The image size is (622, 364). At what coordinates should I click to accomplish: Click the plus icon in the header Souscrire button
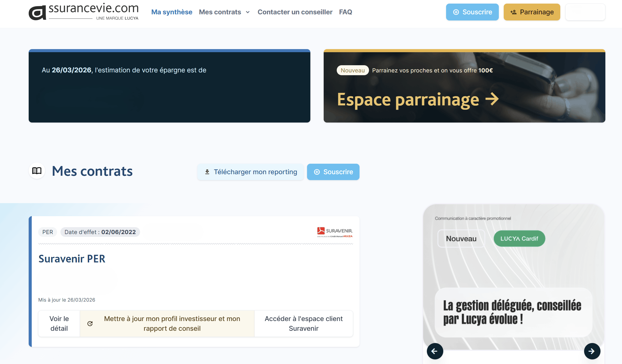pyautogui.click(x=456, y=12)
